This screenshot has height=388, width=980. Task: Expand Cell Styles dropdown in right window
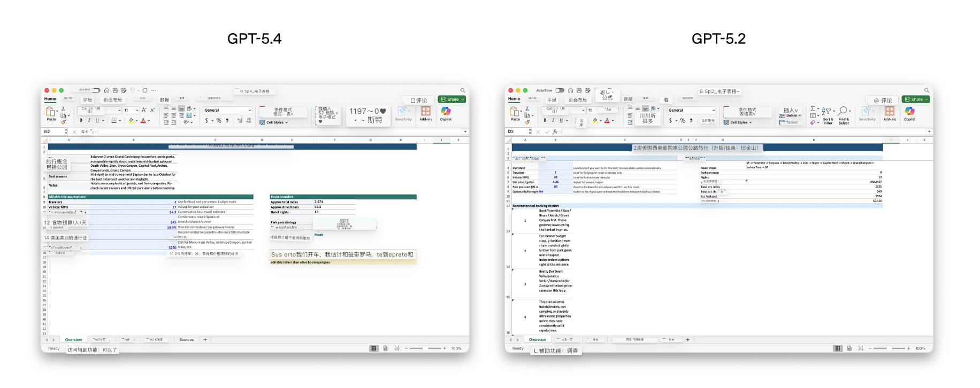pyautogui.click(x=739, y=122)
